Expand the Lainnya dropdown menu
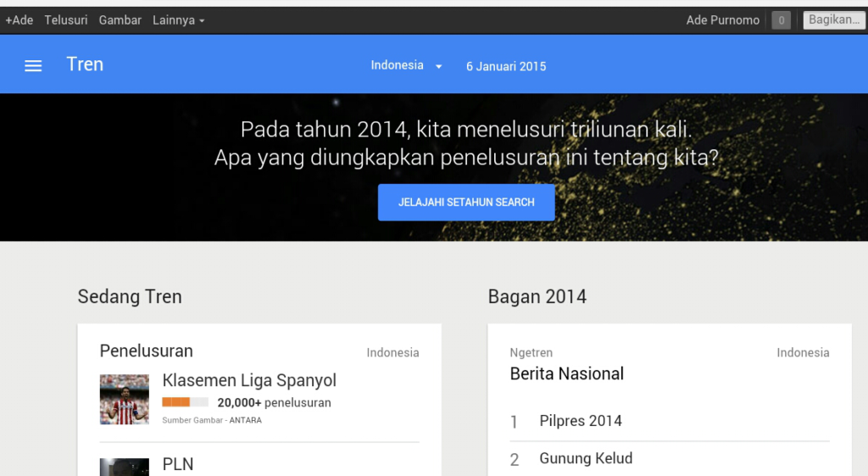This screenshot has width=868, height=476. (178, 20)
